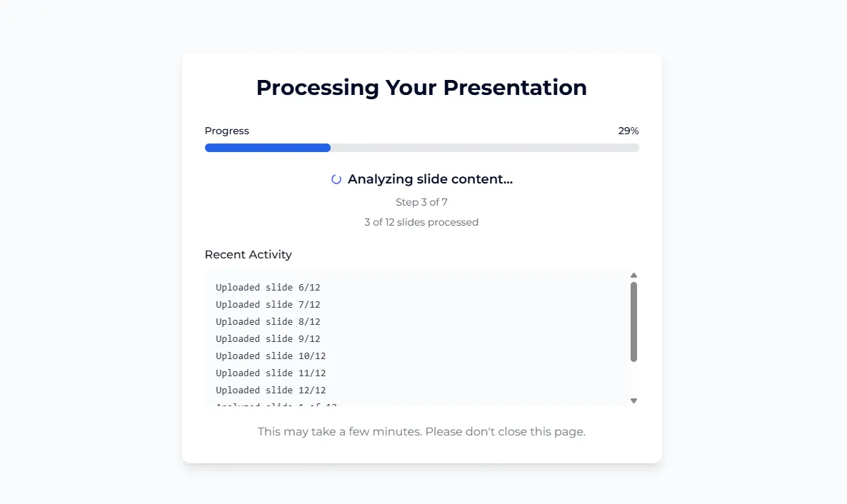
Task: Click the "Please don't close this page" notice
Action: click(421, 432)
